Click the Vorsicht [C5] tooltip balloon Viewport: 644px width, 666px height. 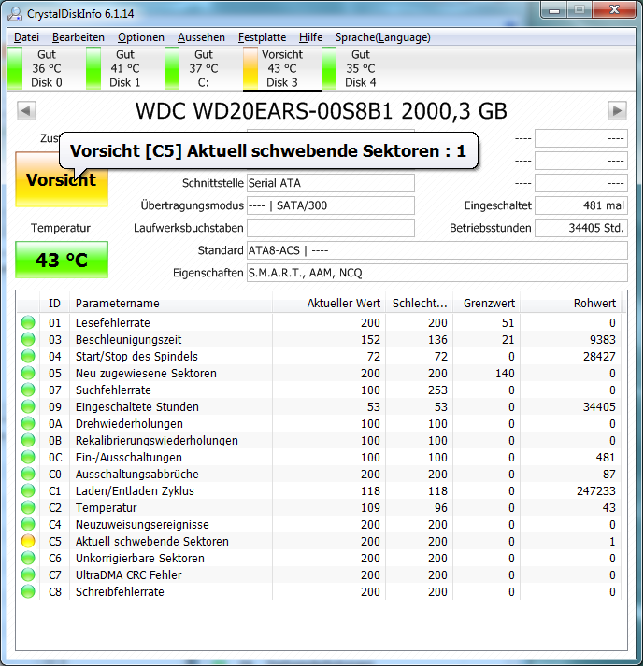[x=268, y=150]
